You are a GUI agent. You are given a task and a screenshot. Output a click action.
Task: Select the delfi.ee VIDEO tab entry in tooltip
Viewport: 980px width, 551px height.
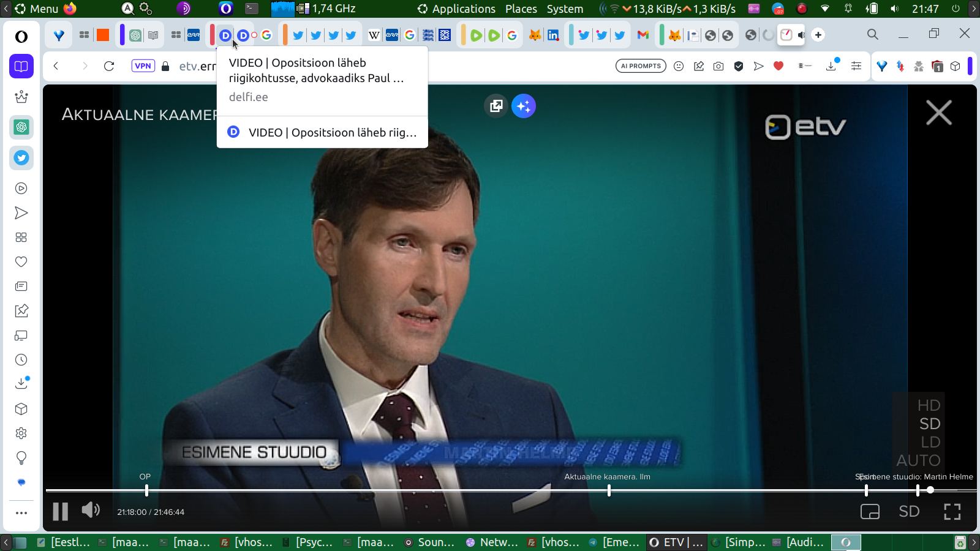[x=322, y=132]
